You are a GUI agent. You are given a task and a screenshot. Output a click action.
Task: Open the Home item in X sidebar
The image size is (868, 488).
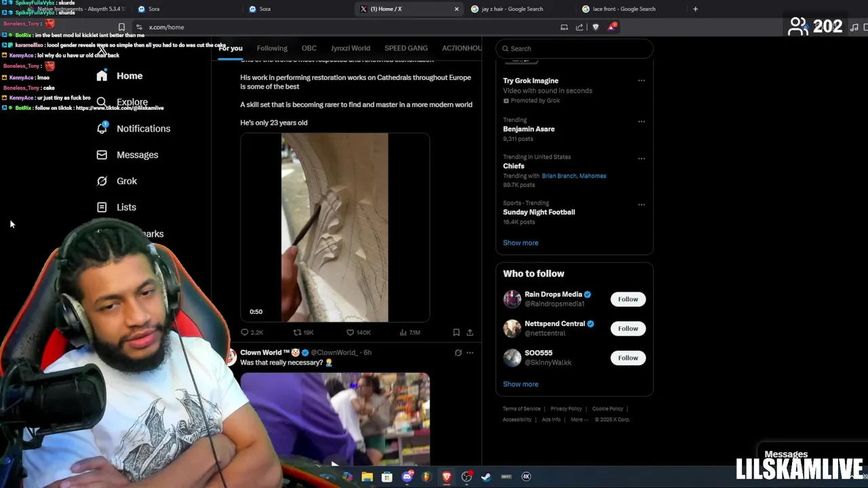[119, 76]
